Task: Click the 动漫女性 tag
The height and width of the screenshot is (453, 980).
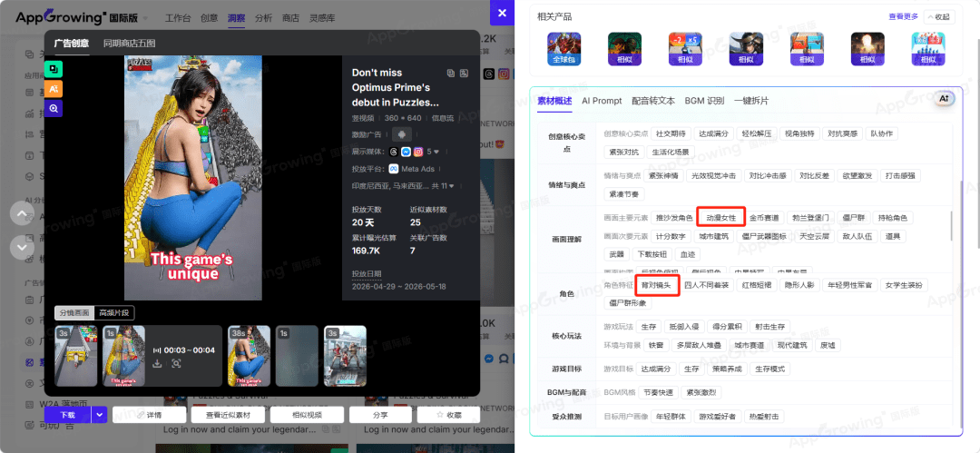Action: tap(720, 218)
